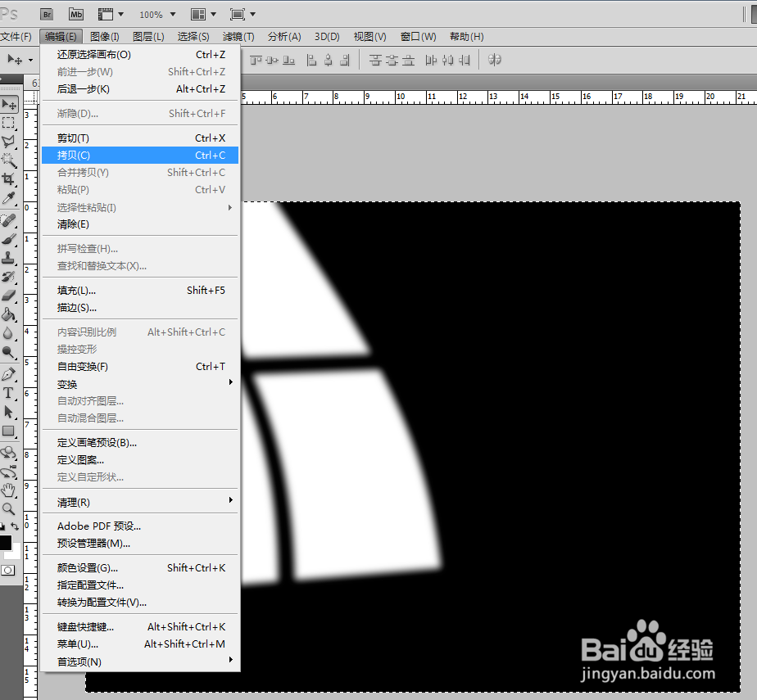
Task: Select the Zoom tool
Action: click(x=9, y=508)
